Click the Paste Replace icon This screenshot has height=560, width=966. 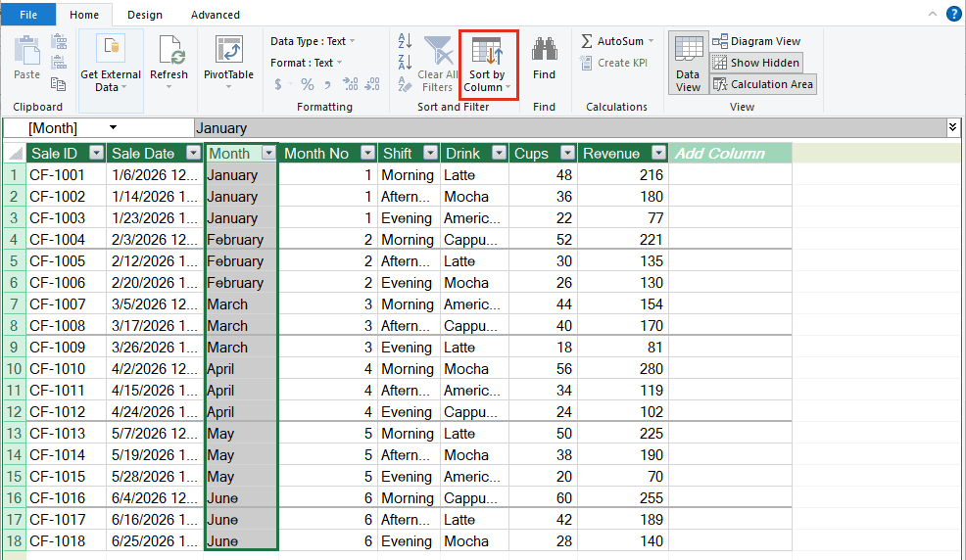pos(59,62)
